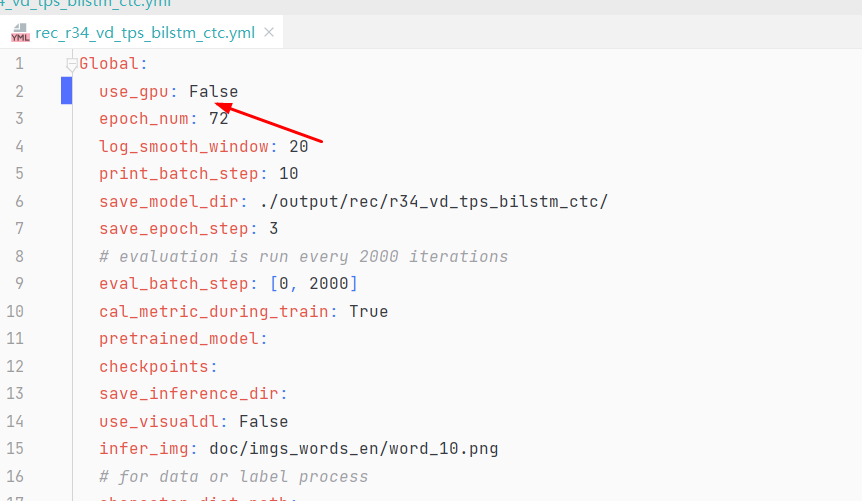Click the print_batch_step value 10
Screen dimensions: 862x501
pos(288,174)
